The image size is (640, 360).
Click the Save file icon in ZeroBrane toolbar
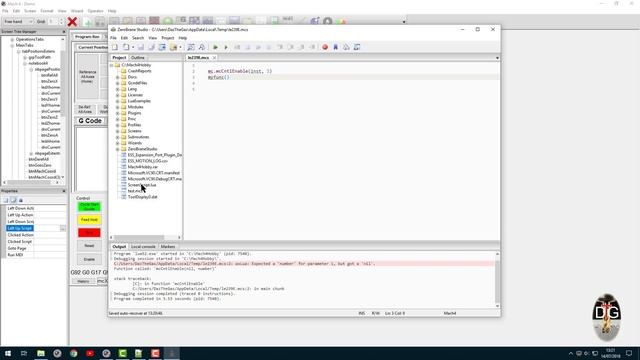[141, 47]
